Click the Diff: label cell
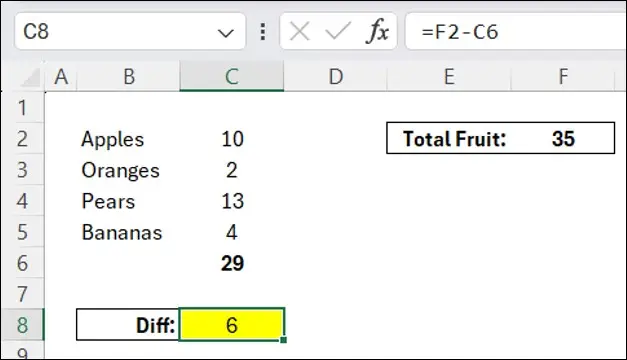 128,325
